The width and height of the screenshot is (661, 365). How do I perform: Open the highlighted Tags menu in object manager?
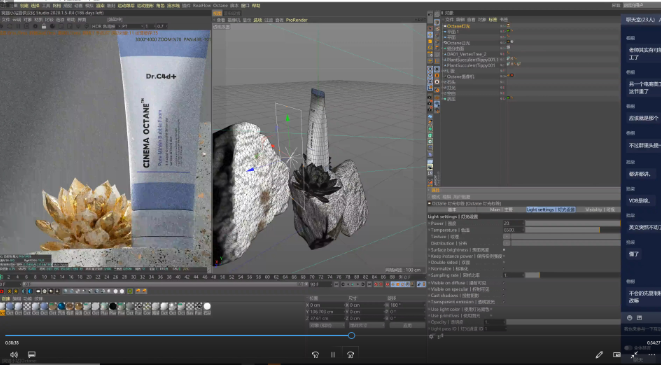point(493,19)
